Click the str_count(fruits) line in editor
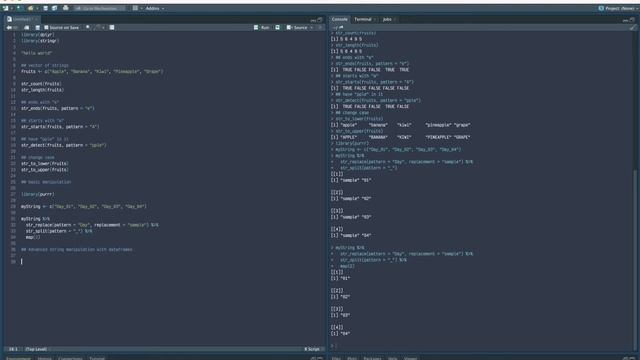The image size is (640, 360). tap(41, 84)
